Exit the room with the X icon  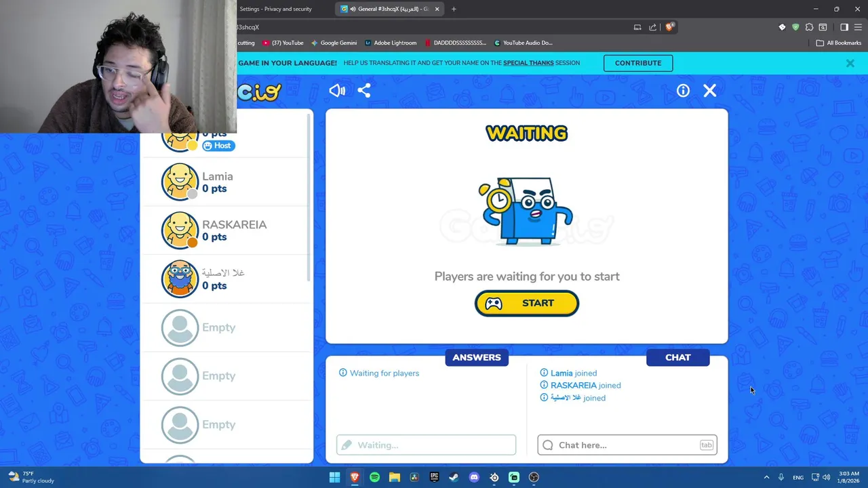710,91
